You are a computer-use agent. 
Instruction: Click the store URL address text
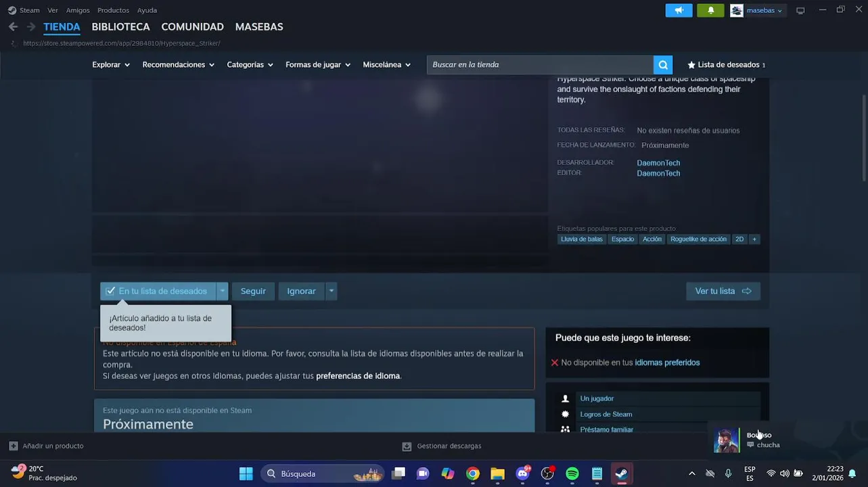122,43
